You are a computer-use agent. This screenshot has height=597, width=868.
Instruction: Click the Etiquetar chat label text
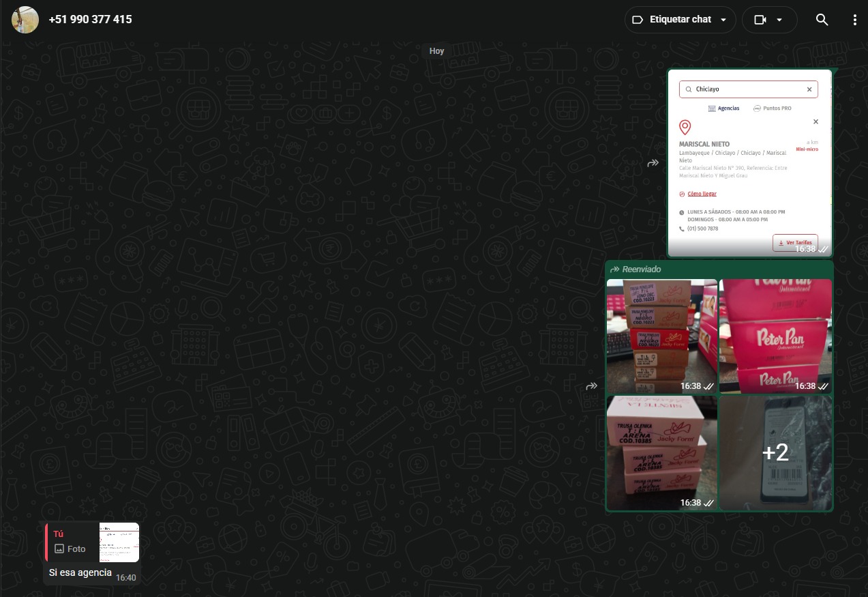coord(680,20)
